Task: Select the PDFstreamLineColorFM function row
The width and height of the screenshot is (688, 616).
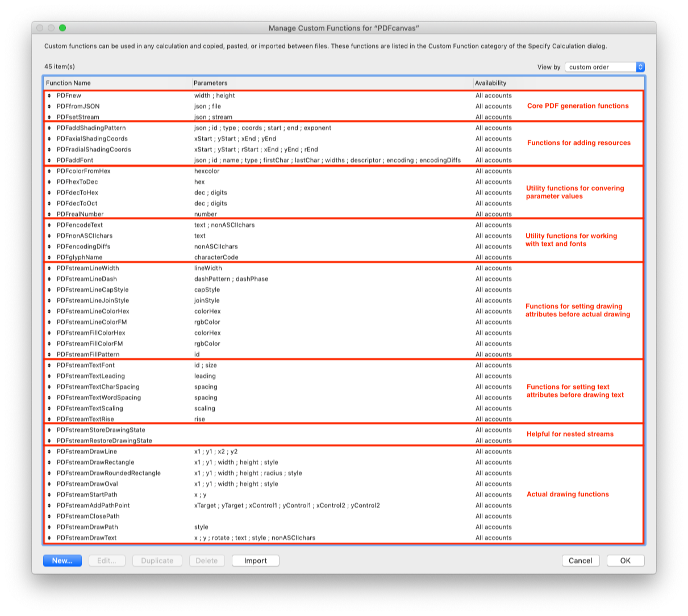Action: tap(344, 322)
